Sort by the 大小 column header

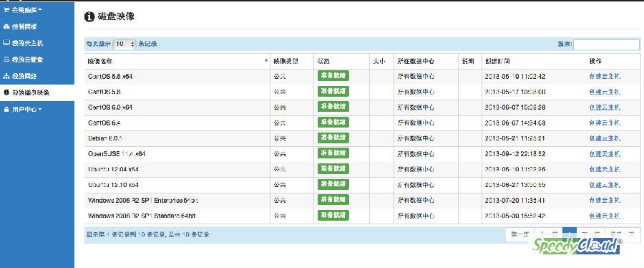tap(381, 61)
